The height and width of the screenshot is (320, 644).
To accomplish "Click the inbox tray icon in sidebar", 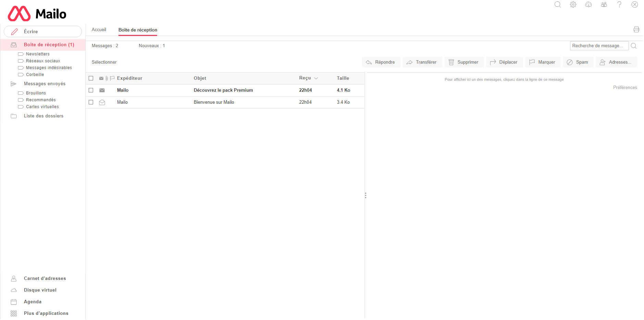I will (x=14, y=45).
